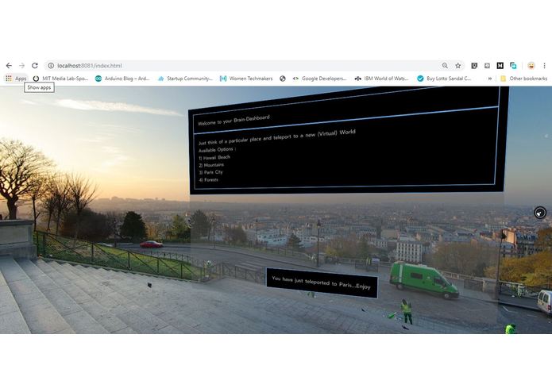The height and width of the screenshot is (392, 552).
Task: Open the zoom magnifier in address bar
Action: pos(445,66)
